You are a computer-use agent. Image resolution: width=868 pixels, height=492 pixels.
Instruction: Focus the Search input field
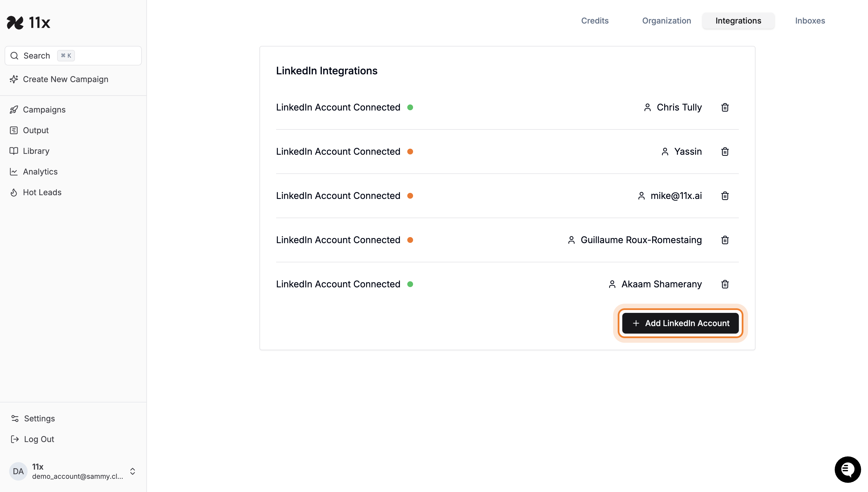73,55
